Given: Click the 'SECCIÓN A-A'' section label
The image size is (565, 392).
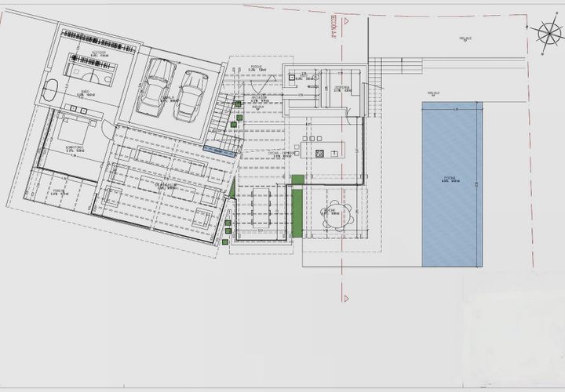Looking at the screenshot, I should pyautogui.click(x=334, y=27).
